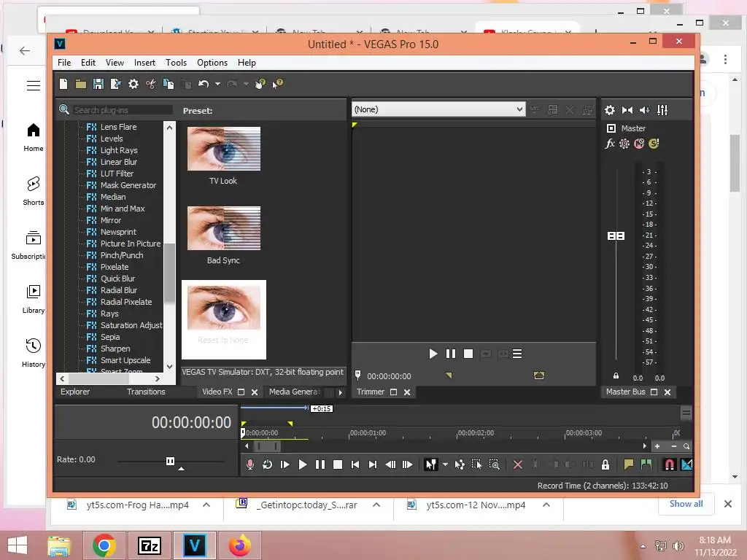
Task: Toggle Dim output speaker icon
Action: [x=645, y=111]
